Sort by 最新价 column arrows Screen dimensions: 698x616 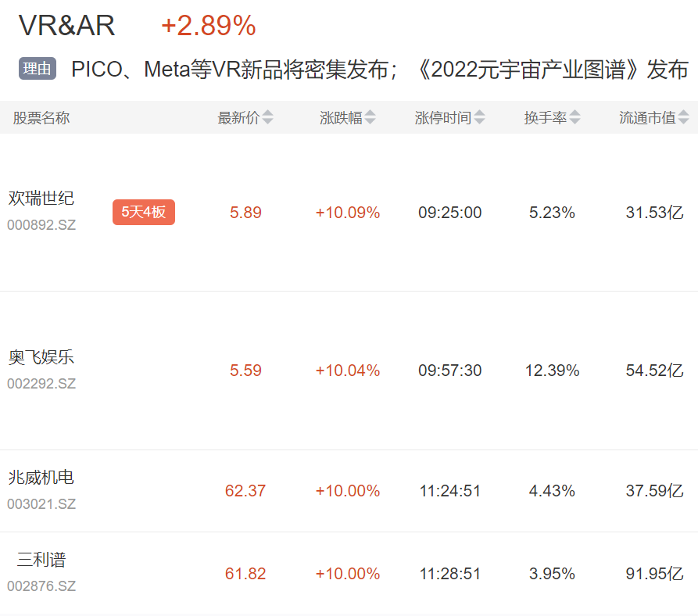267,118
